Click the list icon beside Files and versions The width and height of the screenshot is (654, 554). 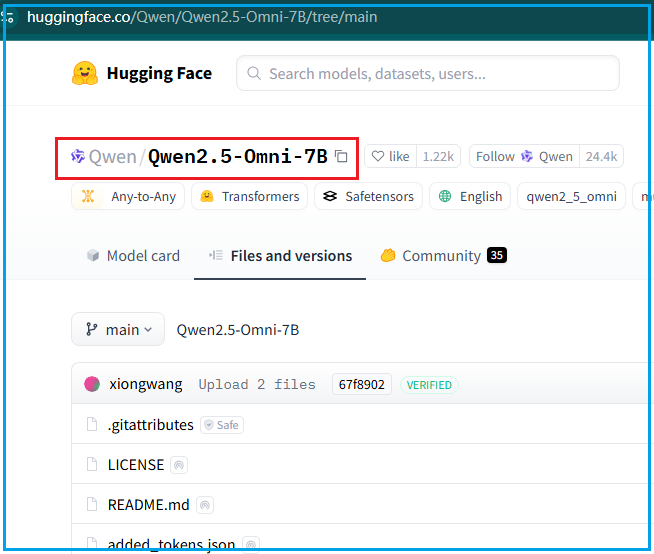(x=216, y=255)
